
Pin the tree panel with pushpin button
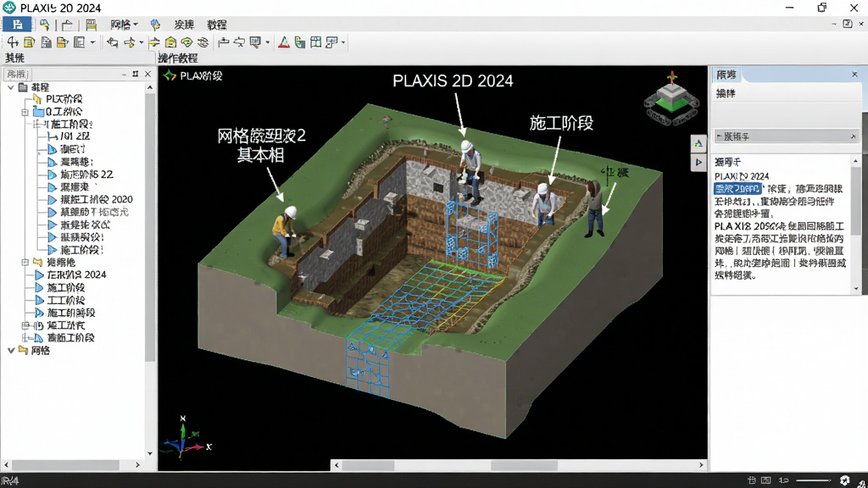(136, 74)
